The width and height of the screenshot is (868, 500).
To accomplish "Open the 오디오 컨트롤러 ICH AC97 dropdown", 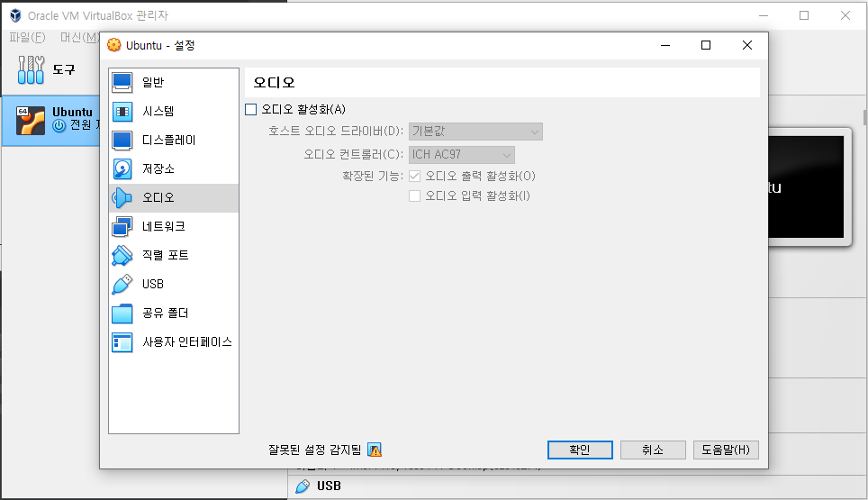I will [462, 154].
